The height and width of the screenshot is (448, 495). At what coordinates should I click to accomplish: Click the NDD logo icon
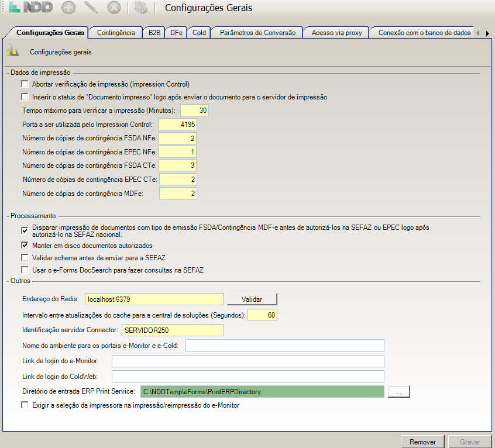point(30,8)
